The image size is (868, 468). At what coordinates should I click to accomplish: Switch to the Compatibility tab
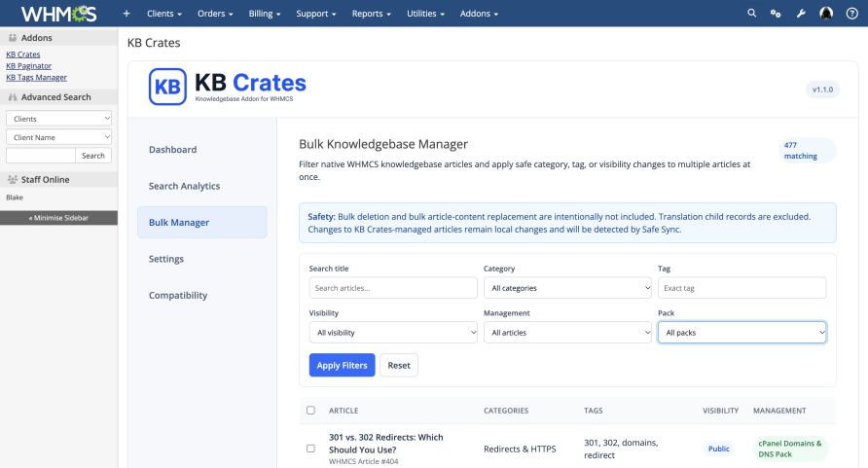click(x=202, y=296)
